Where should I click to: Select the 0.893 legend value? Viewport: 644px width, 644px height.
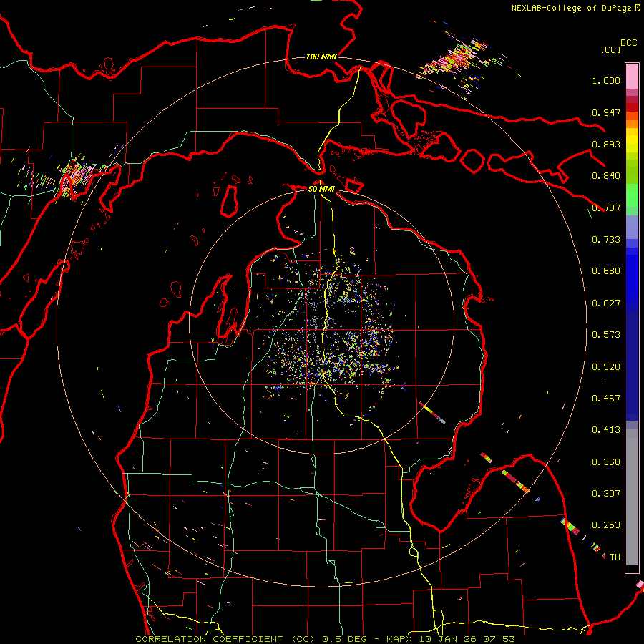point(606,144)
